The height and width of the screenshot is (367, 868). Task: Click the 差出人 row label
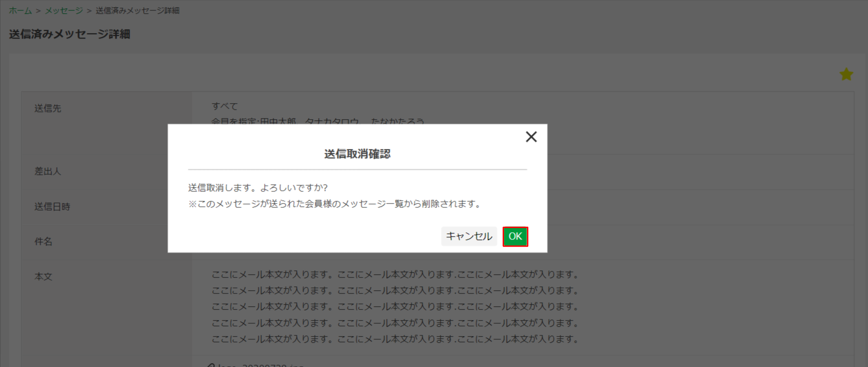tap(48, 171)
